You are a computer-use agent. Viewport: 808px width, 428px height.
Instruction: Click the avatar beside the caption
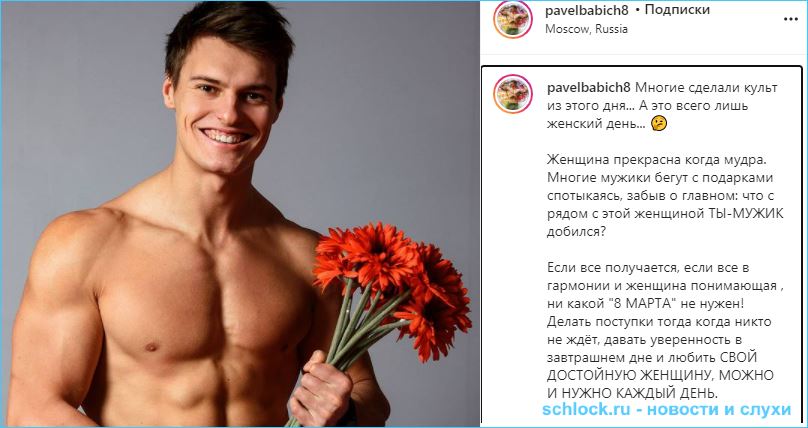(x=512, y=93)
